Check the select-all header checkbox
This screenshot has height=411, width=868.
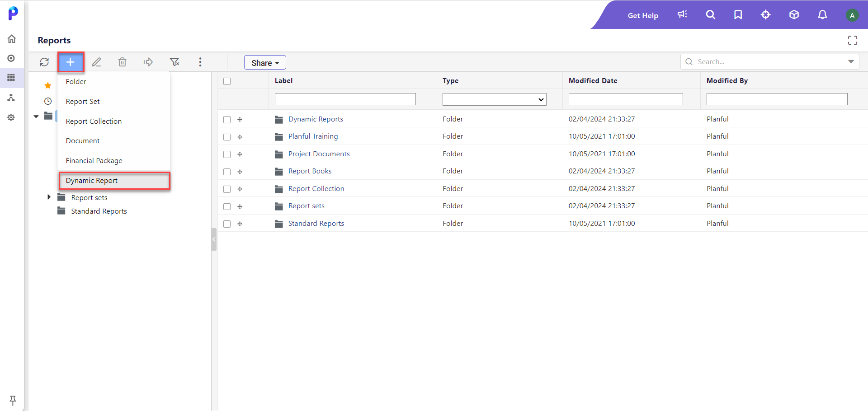pos(227,81)
